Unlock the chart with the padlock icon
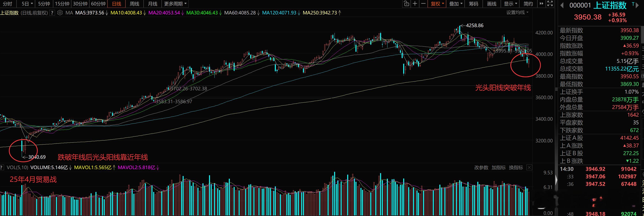Screen dimensions: 644x216 coord(406,4)
